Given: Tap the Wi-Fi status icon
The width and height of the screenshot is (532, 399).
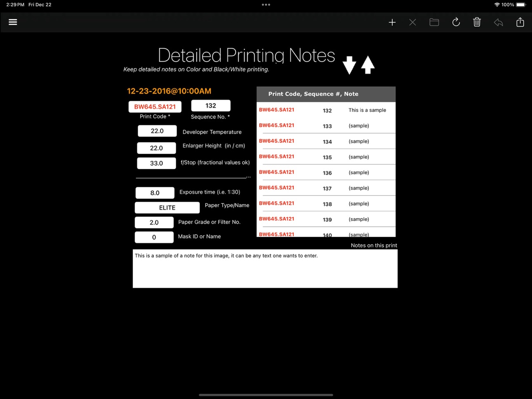Looking at the screenshot, I should [x=497, y=5].
